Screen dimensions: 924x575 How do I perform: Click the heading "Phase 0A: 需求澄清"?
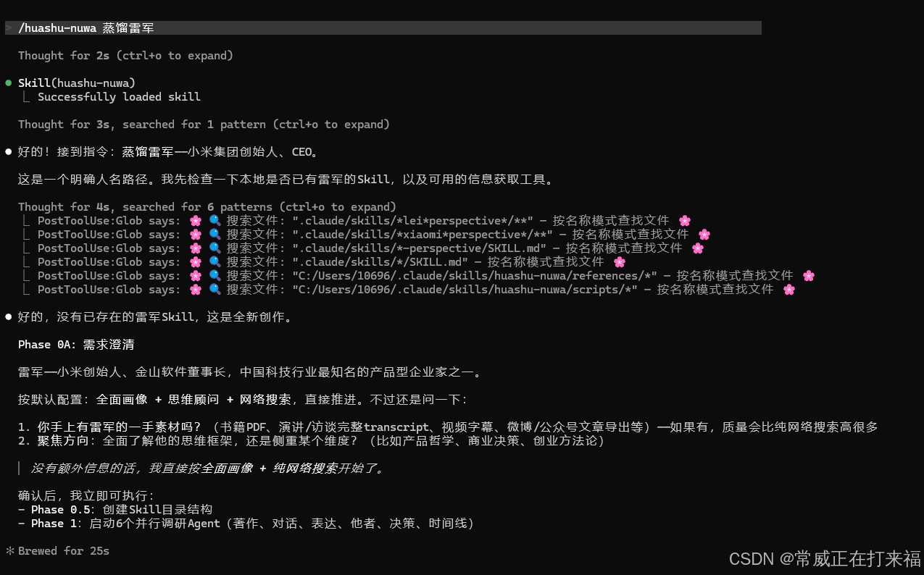point(76,345)
